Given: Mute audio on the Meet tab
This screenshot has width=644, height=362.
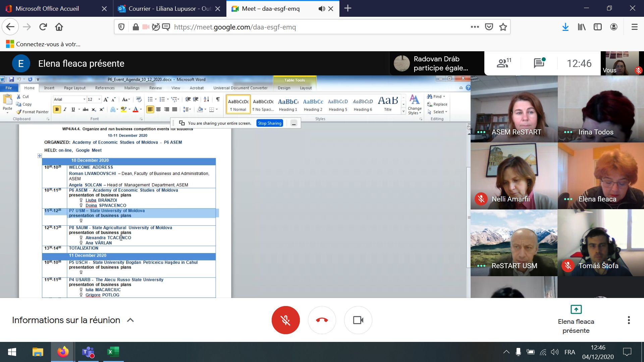Looking at the screenshot, I should (322, 9).
